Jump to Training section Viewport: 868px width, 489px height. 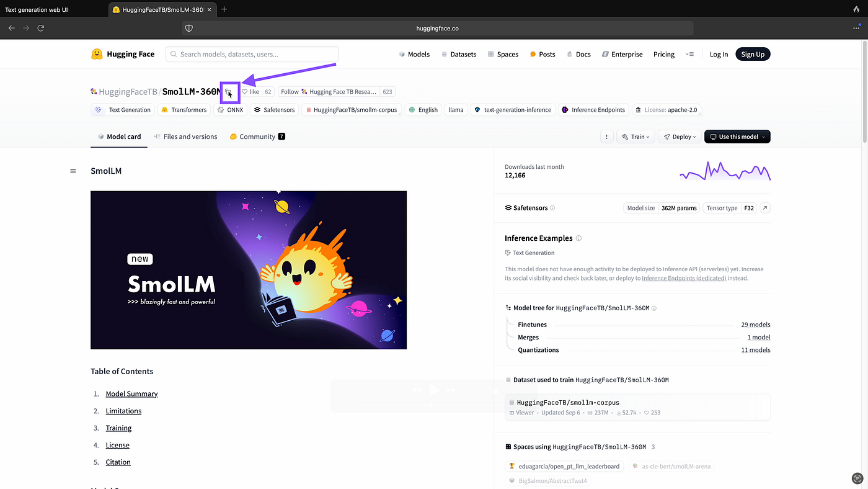pos(118,428)
